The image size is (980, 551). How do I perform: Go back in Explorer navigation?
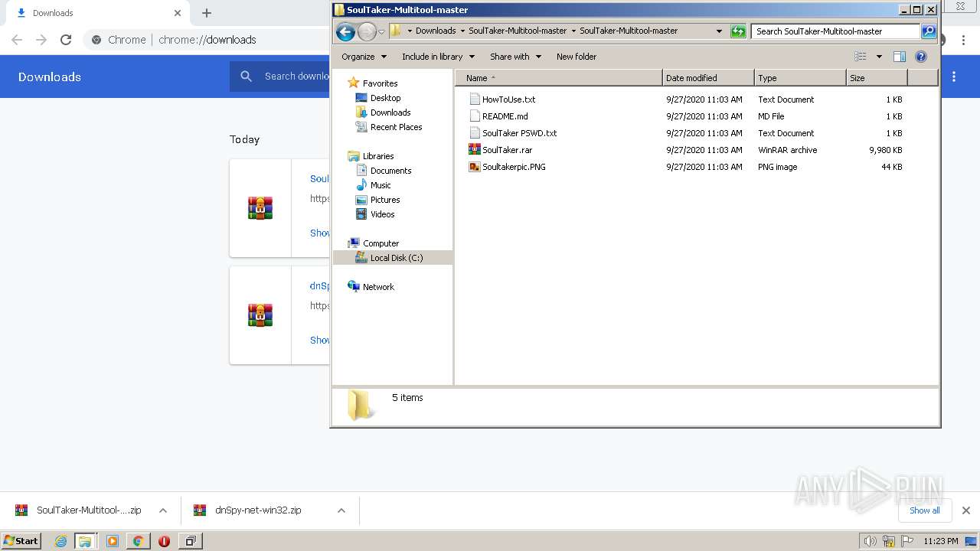point(345,31)
